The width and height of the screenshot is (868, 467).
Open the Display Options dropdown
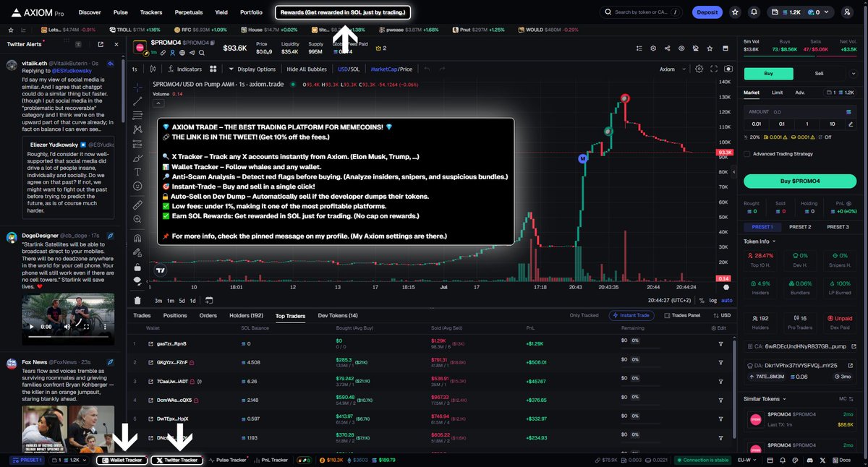click(252, 69)
